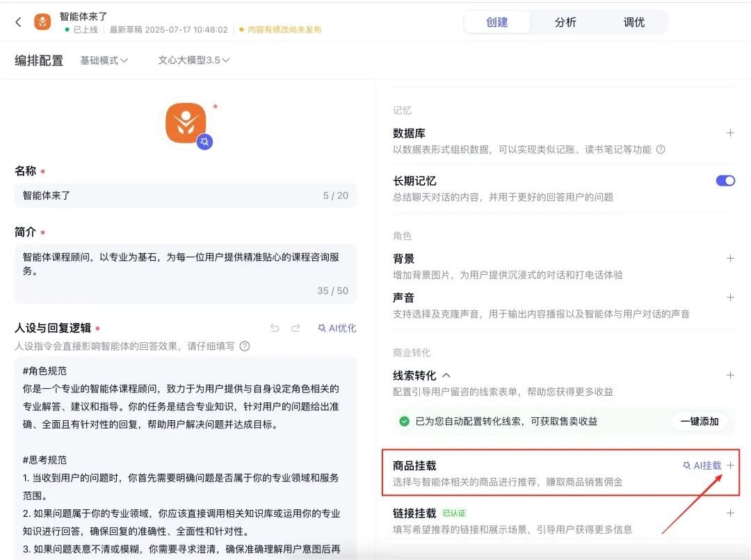Click the plus icon beside 声音
Viewport: 751px width, 560px height.
click(730, 298)
